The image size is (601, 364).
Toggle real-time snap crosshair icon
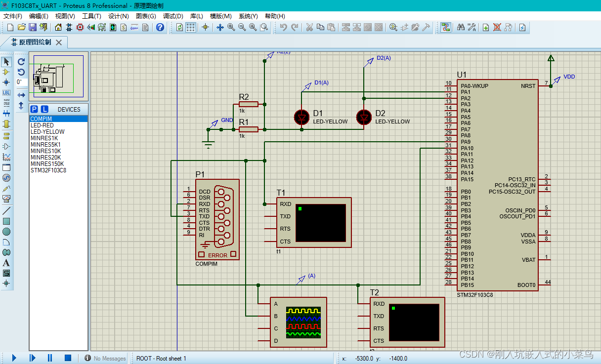[205, 27]
